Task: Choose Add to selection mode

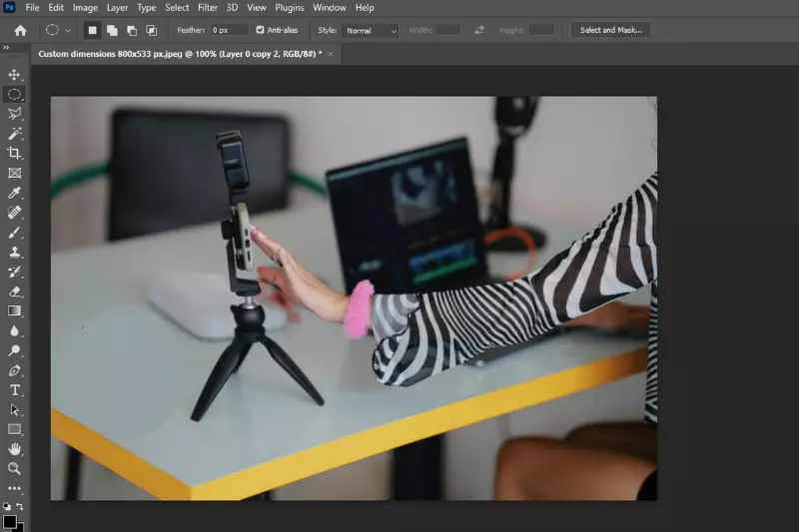Action: tap(112, 31)
